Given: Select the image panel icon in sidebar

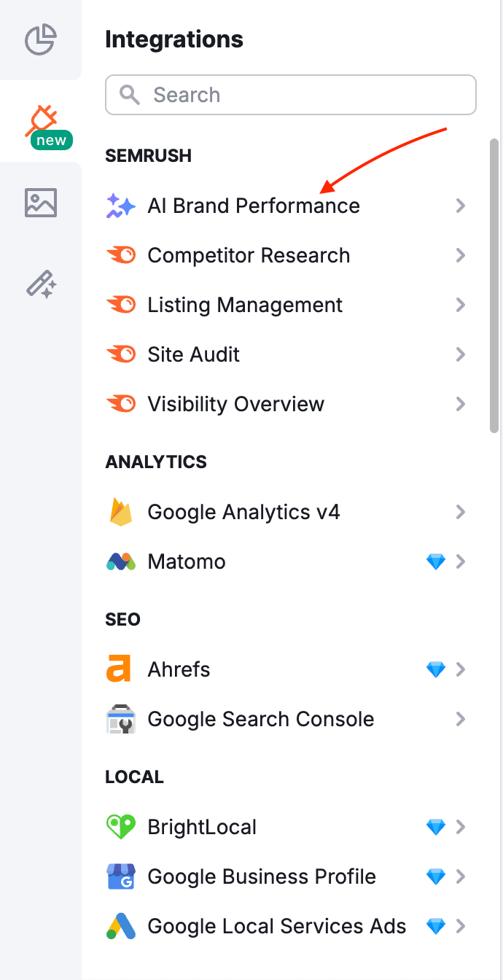Looking at the screenshot, I should tap(40, 203).
